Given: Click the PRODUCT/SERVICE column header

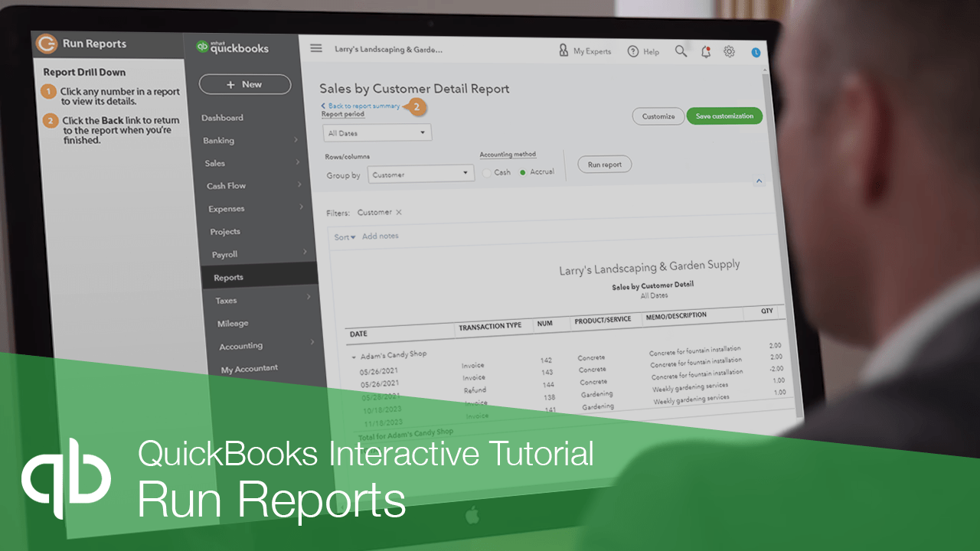Looking at the screenshot, I should (603, 321).
